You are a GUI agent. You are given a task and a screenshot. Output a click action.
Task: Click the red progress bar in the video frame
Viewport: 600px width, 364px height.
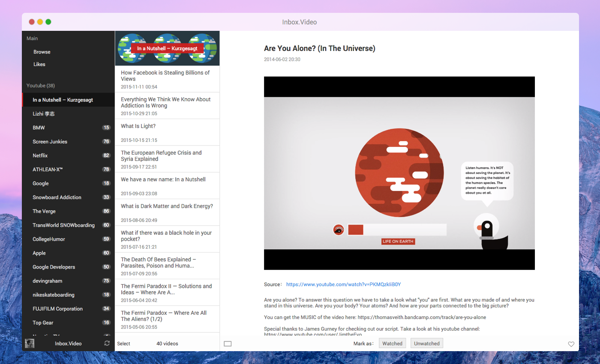coord(356,230)
